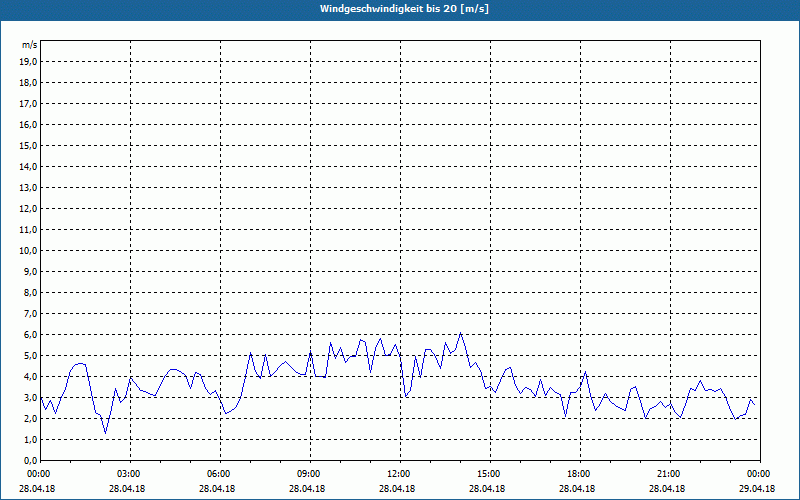
Task: Select the '1,0' y-axis label
Action: (31, 440)
